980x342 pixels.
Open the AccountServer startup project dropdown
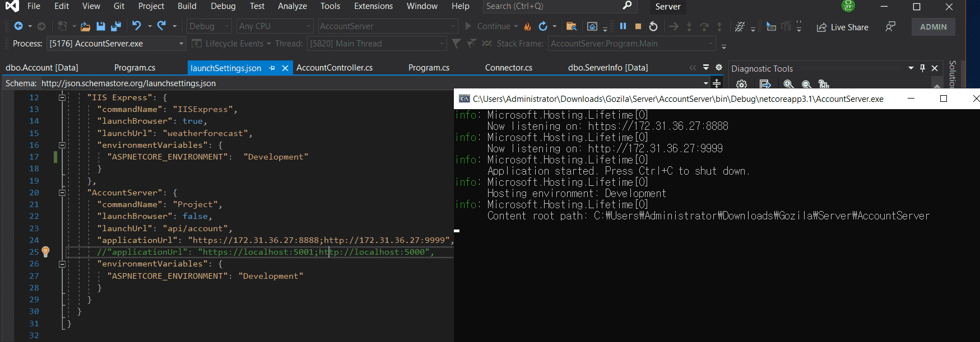point(388,26)
